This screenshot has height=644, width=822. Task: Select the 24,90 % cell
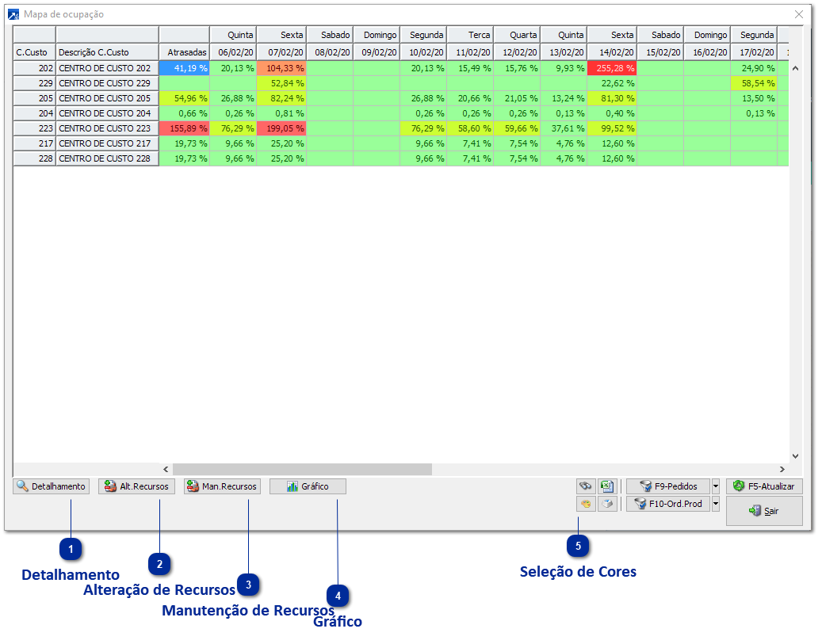pos(755,68)
